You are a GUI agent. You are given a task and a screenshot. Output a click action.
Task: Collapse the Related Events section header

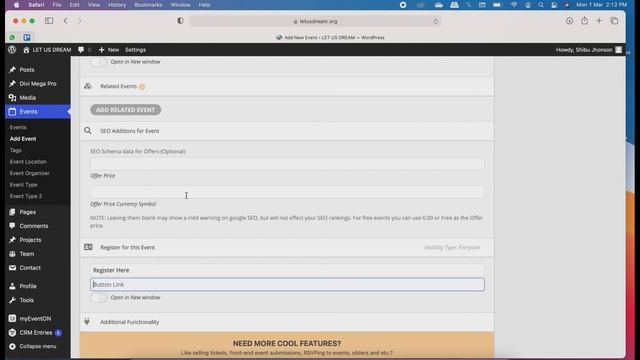287,86
